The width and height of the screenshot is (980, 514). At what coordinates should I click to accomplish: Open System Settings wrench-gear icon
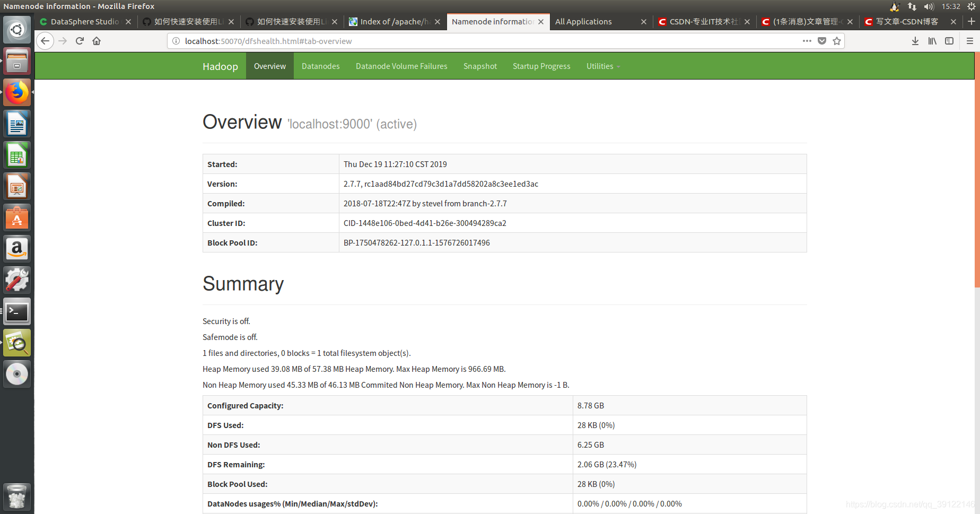tap(17, 280)
